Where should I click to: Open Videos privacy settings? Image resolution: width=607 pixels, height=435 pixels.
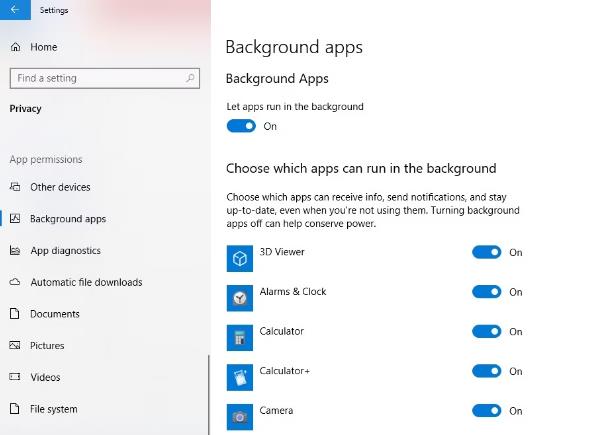(x=45, y=377)
